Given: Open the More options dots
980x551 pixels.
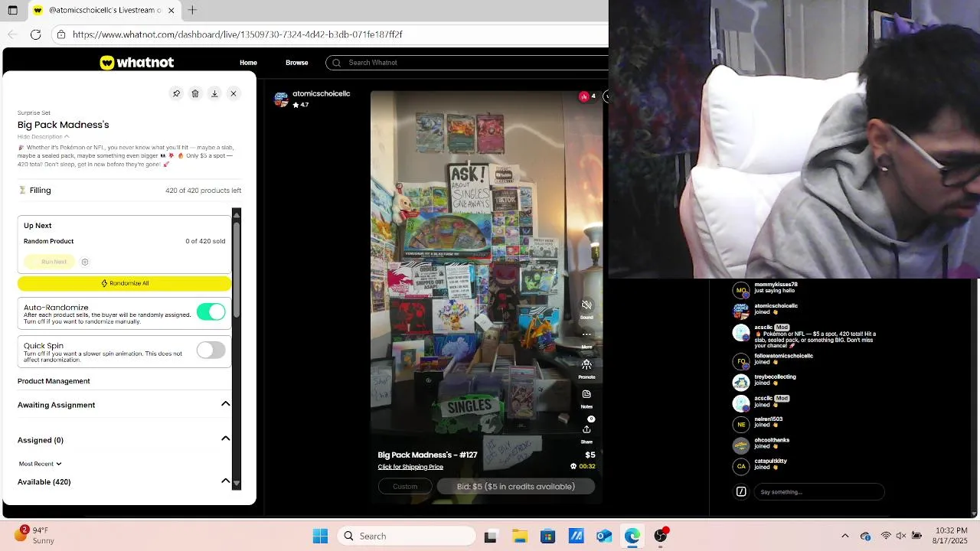Looking at the screenshot, I should pos(586,334).
